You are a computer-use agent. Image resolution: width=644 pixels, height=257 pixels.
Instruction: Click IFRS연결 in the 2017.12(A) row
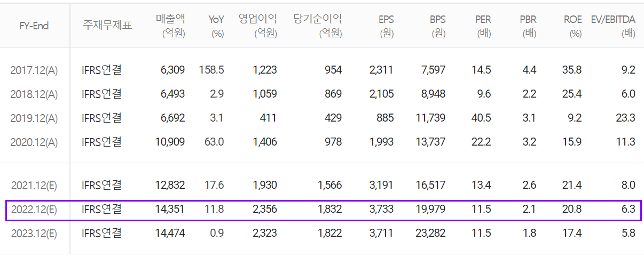pos(101,70)
